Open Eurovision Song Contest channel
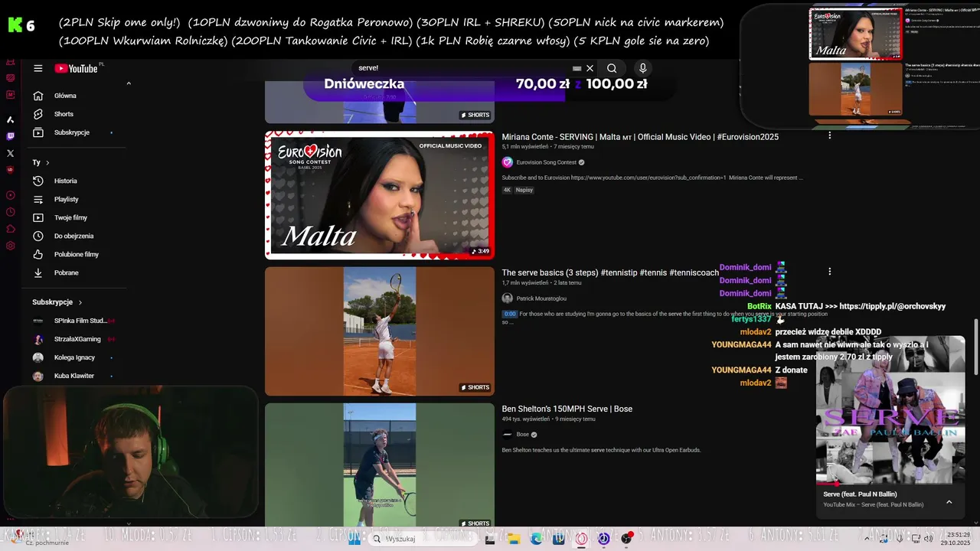The width and height of the screenshot is (980, 551). pos(546,162)
